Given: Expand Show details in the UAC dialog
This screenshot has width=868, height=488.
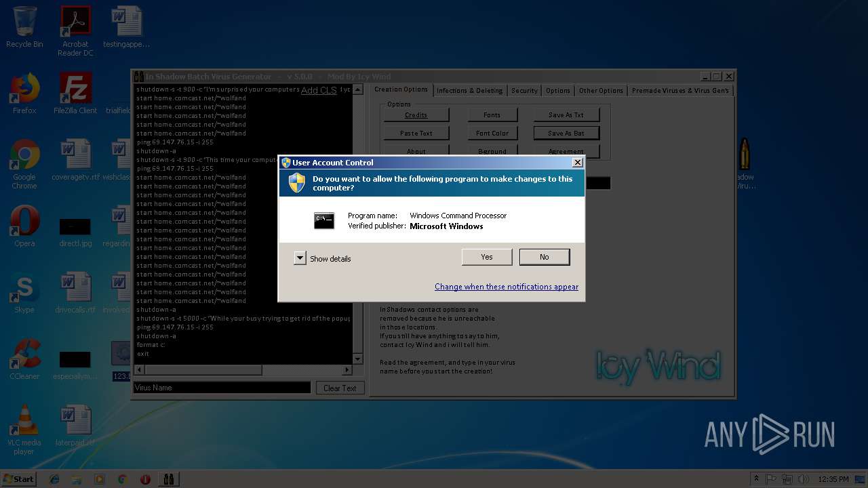Looking at the screenshot, I should pyautogui.click(x=300, y=258).
